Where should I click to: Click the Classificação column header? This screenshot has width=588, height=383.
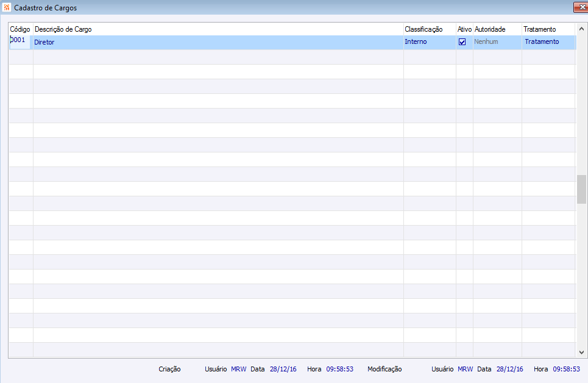(x=430, y=29)
